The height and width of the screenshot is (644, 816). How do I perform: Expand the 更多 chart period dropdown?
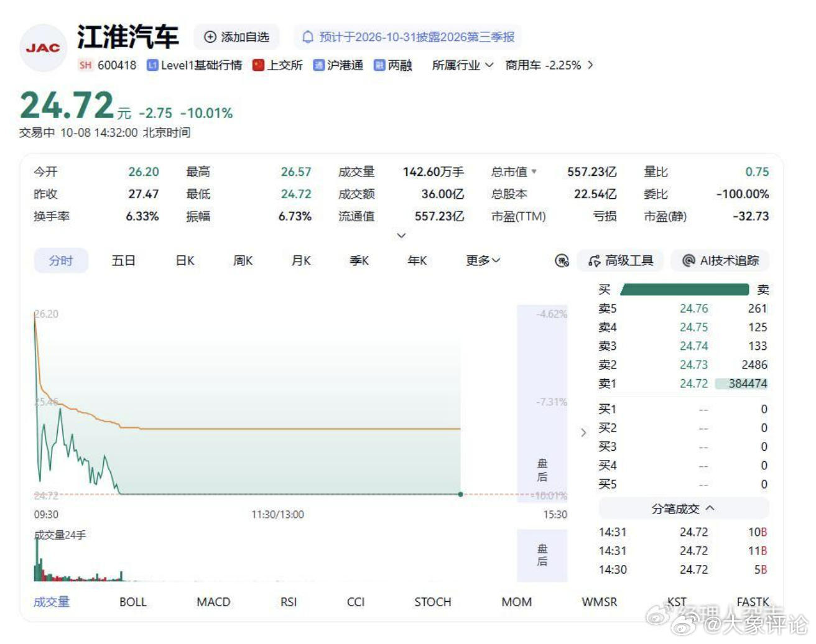tap(483, 260)
